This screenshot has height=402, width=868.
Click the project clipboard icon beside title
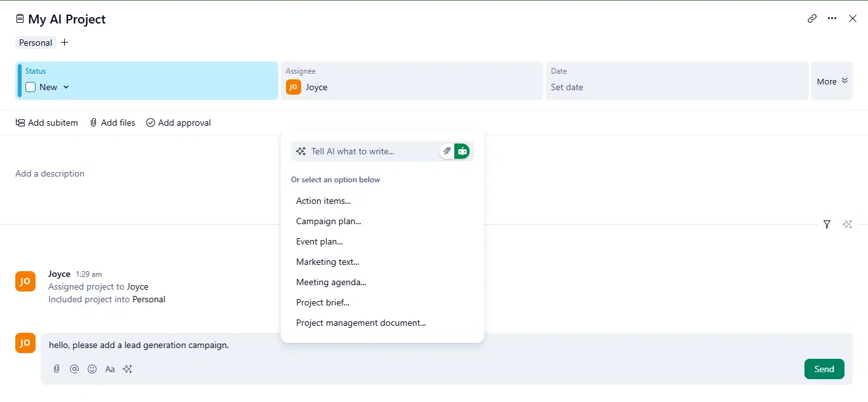20,19
